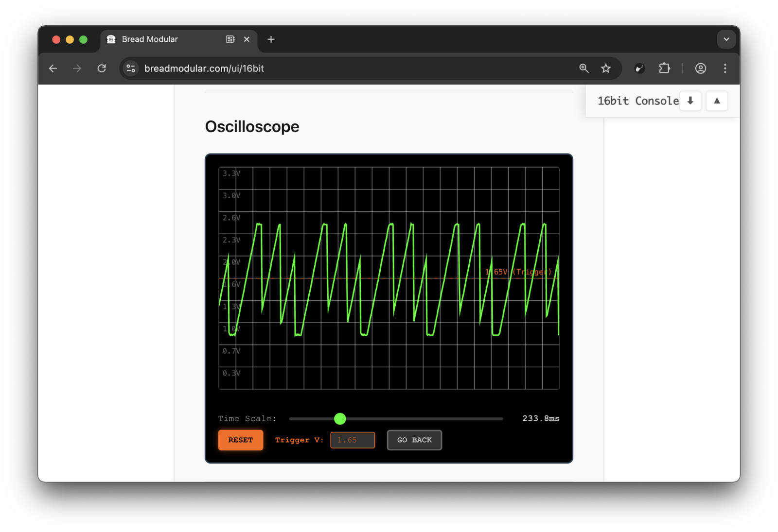
Task: Close the Bread Modular tab
Action: (247, 39)
